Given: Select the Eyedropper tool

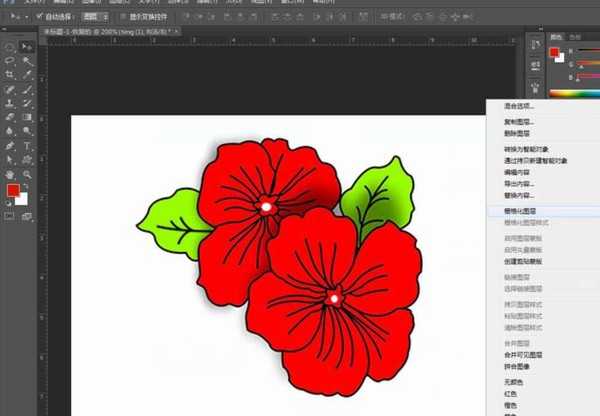Looking at the screenshot, I should point(27,75).
